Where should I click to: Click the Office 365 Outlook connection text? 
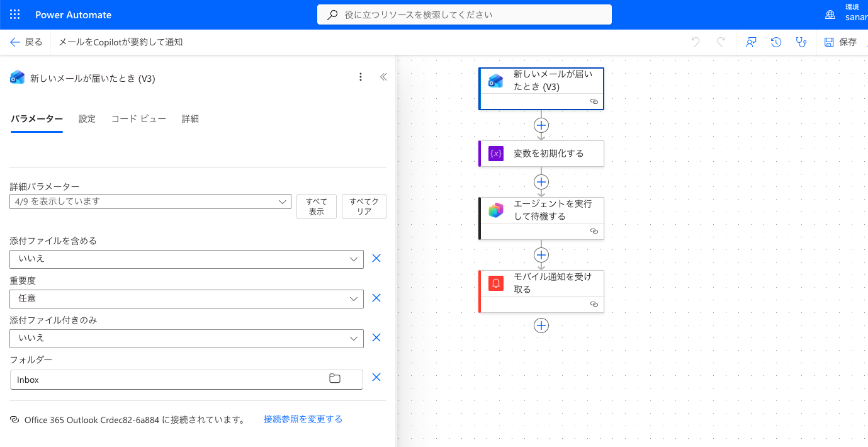coord(135,420)
